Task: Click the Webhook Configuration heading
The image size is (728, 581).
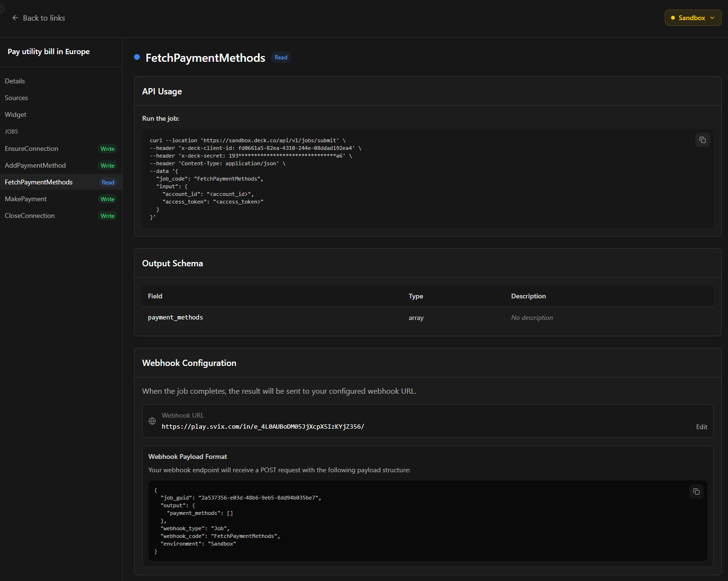Action: click(190, 363)
